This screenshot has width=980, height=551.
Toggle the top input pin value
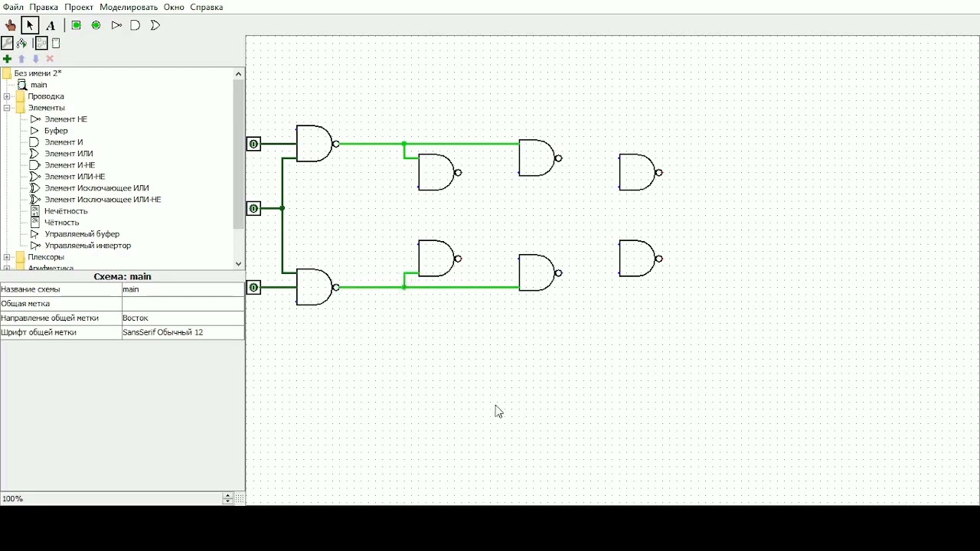point(253,144)
